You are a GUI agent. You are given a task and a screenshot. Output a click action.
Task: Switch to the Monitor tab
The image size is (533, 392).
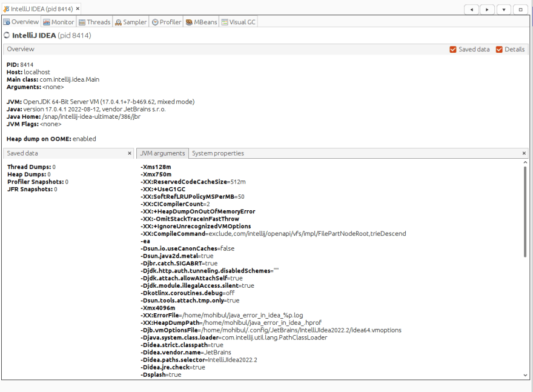click(x=59, y=22)
